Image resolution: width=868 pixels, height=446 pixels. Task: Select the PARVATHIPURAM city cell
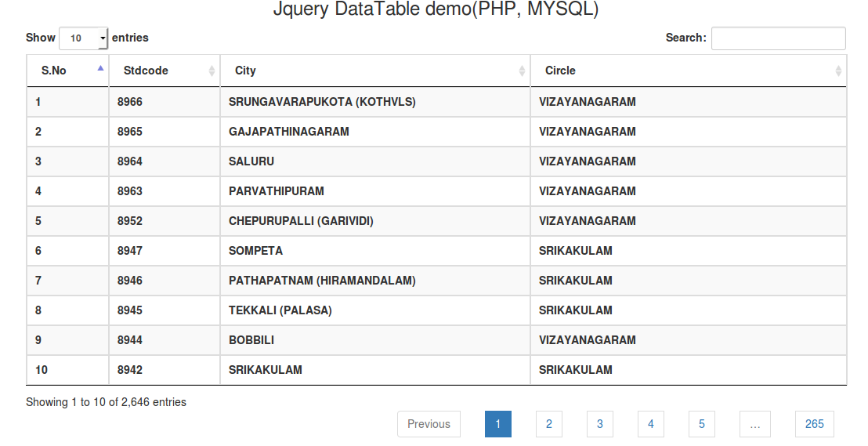click(375, 191)
